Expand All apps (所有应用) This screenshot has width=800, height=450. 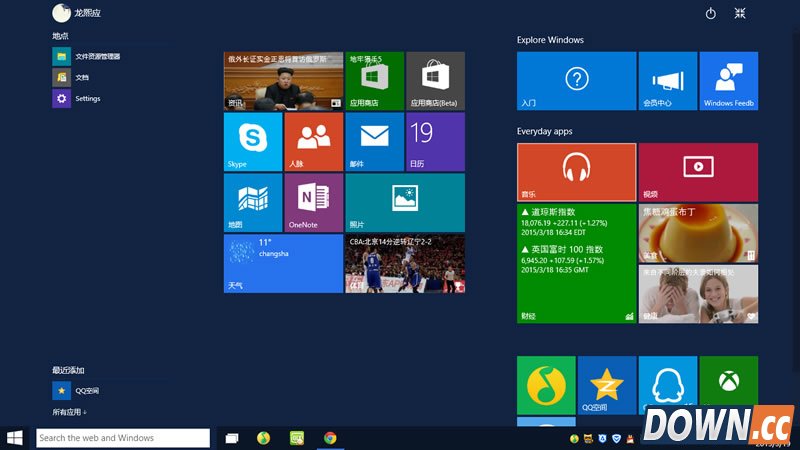click(x=69, y=412)
